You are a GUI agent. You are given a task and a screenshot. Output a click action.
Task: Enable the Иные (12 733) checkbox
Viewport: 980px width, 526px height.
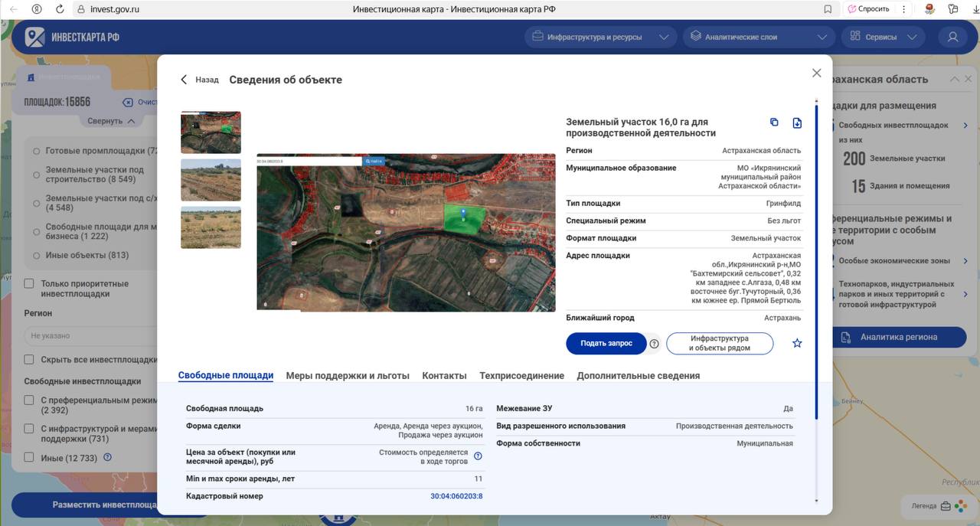tap(29, 457)
